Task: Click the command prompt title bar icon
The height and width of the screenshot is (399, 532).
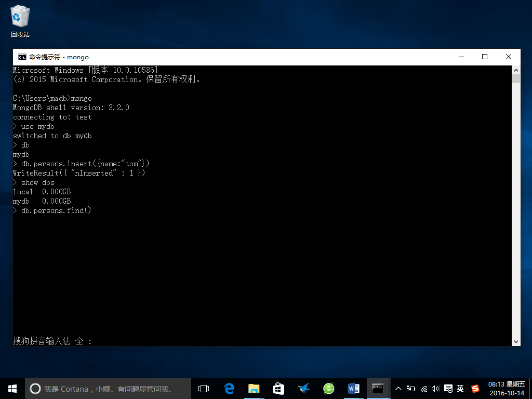Action: [22, 57]
